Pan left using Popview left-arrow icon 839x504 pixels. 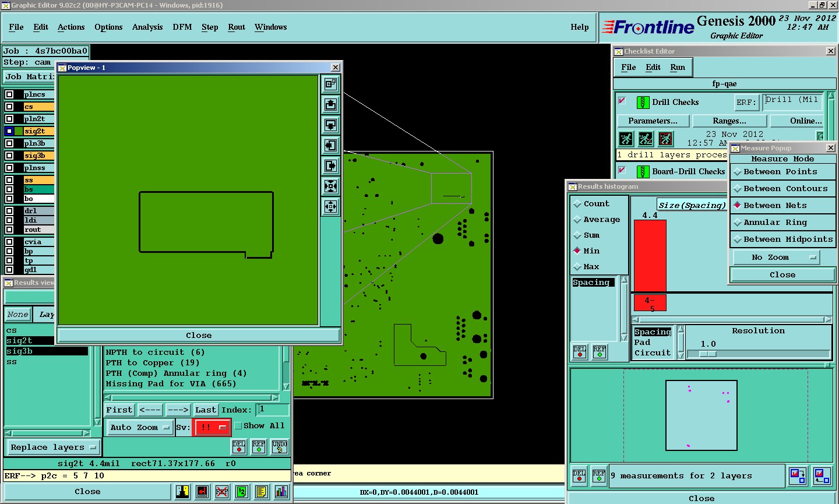pos(330,146)
